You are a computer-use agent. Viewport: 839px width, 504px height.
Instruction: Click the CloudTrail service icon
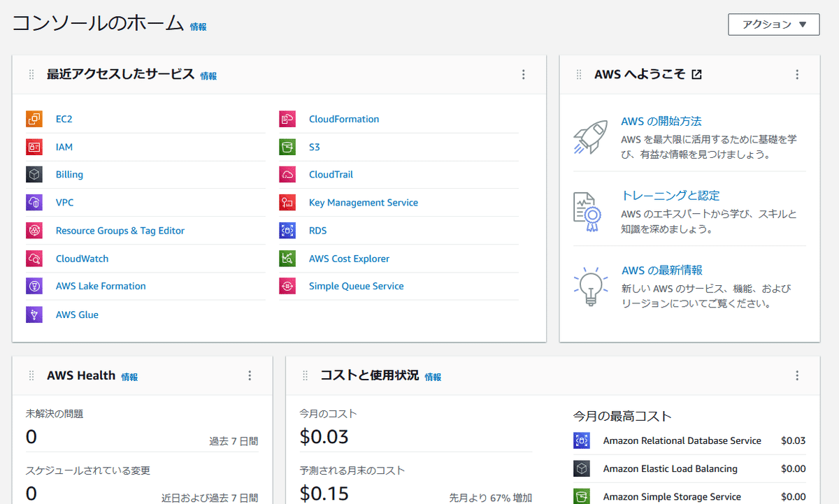(287, 175)
